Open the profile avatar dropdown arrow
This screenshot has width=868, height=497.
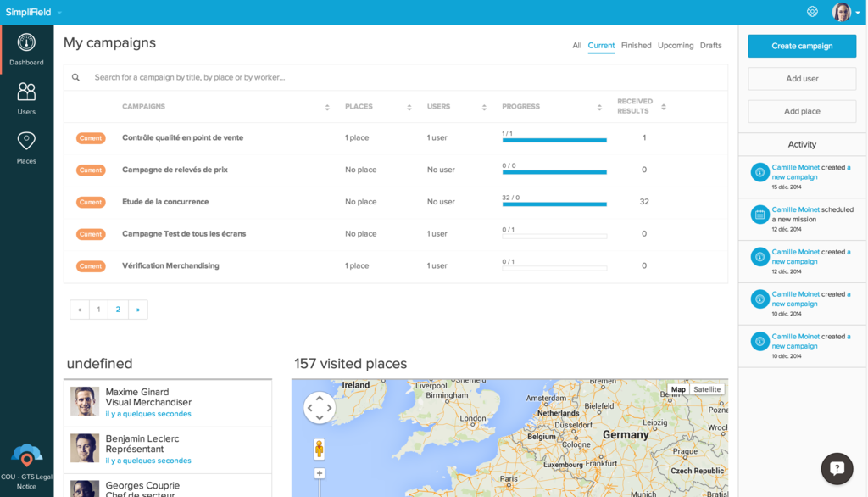[x=858, y=12]
